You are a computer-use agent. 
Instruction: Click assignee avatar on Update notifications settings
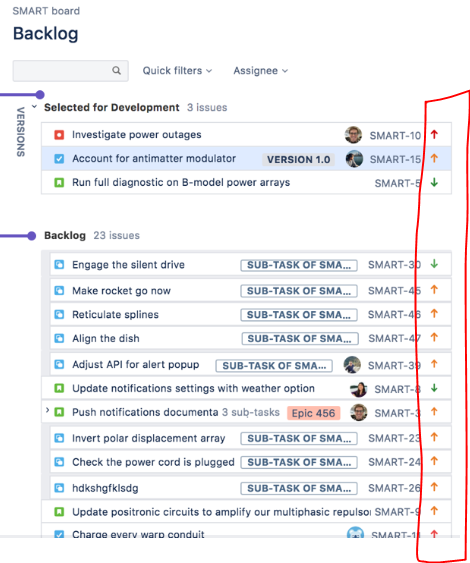pyautogui.click(x=359, y=389)
